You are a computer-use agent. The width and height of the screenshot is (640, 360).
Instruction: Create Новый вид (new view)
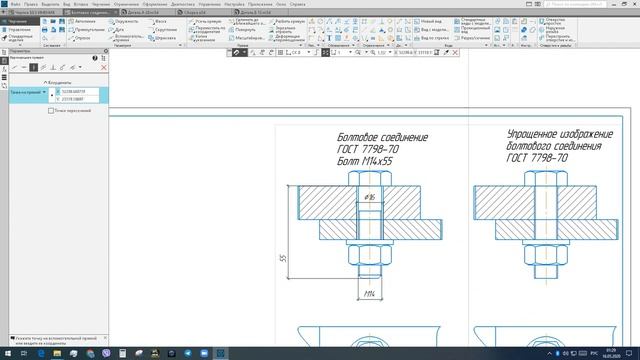click(428, 21)
